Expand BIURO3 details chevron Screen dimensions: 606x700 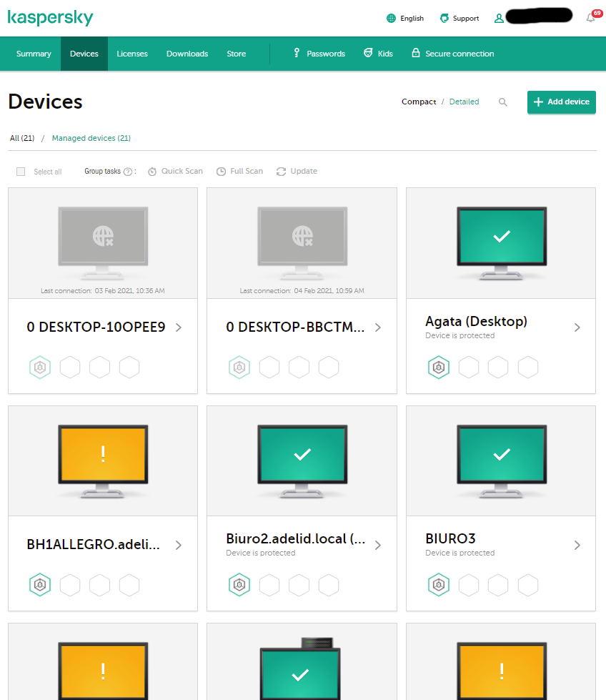coord(577,545)
